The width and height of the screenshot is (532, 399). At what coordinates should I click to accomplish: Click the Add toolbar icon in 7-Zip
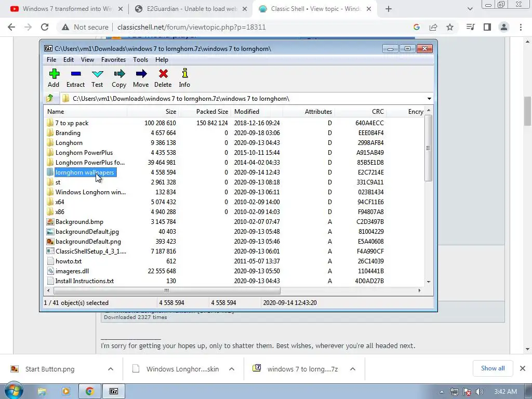pos(54,74)
